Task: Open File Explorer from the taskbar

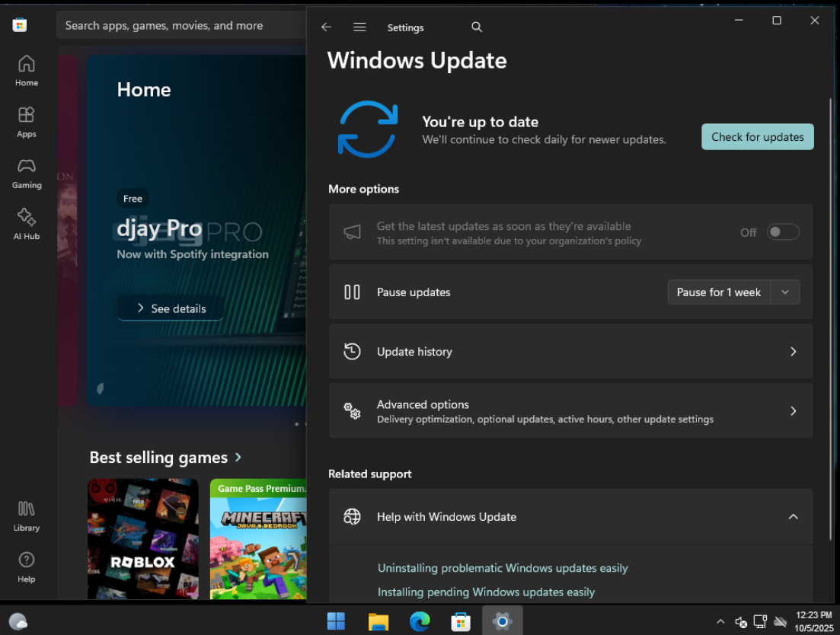Action: click(378, 621)
